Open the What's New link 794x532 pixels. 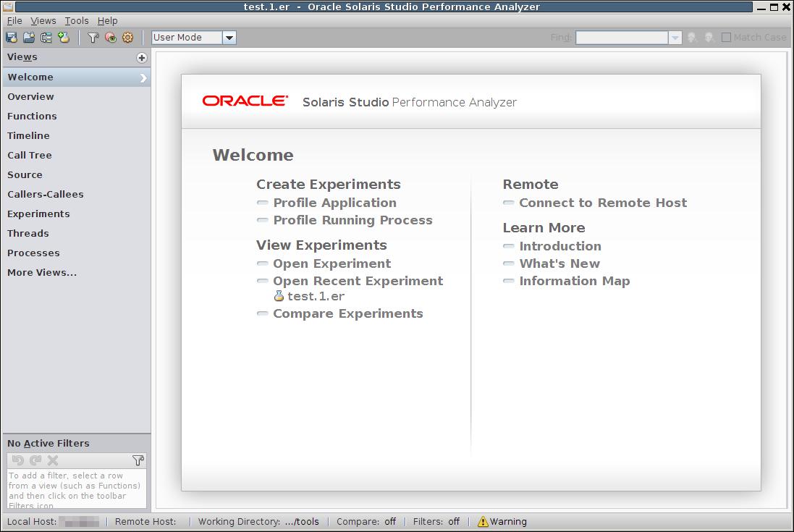click(559, 263)
